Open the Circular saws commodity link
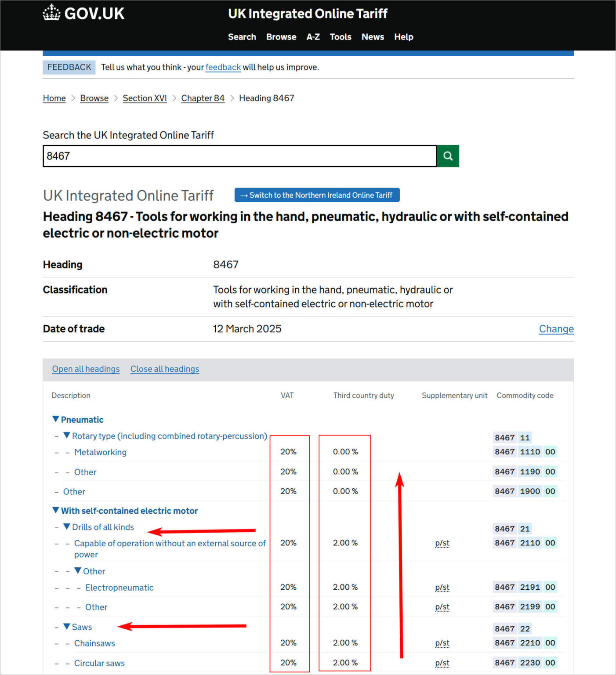The height and width of the screenshot is (675, 616). 99,663
